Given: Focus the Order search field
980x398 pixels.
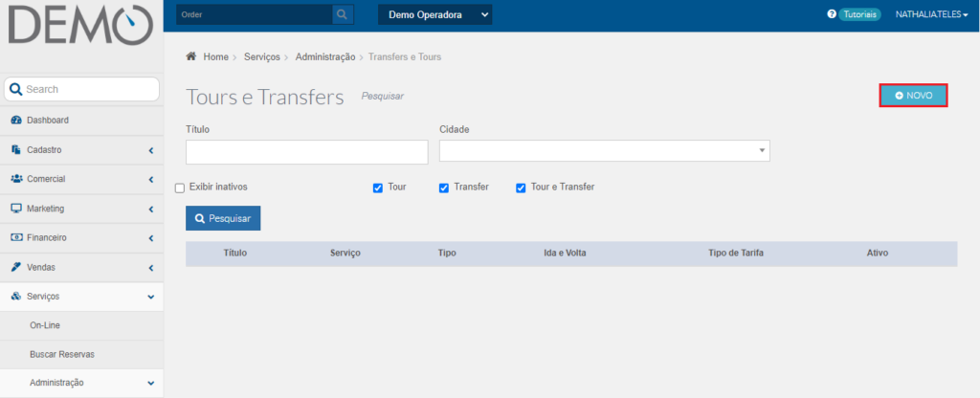Looking at the screenshot, I should [255, 14].
